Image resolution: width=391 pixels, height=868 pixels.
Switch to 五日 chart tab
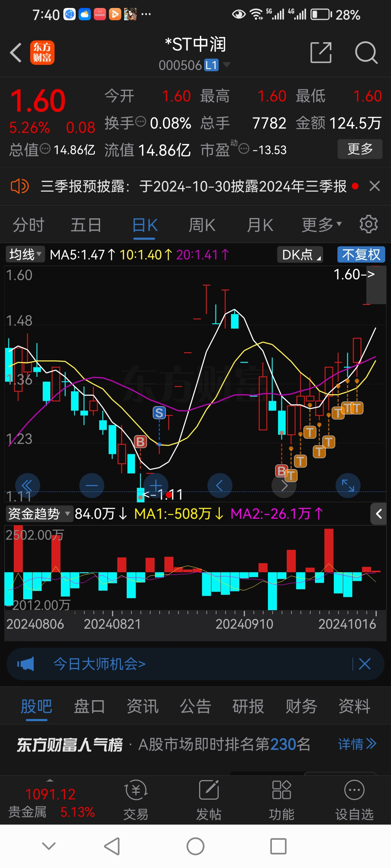coord(86,225)
